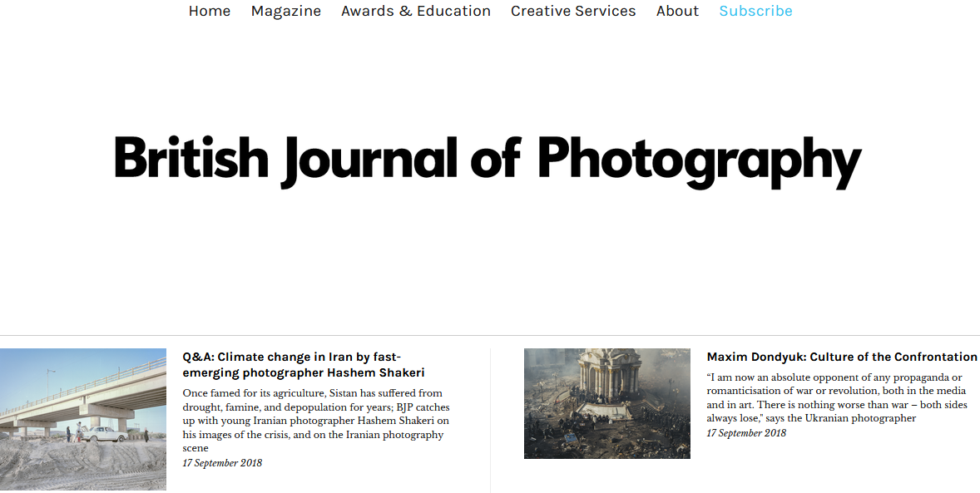The width and height of the screenshot is (980, 493).
Task: Click the British Journal of Photography masthead
Action: (488, 158)
